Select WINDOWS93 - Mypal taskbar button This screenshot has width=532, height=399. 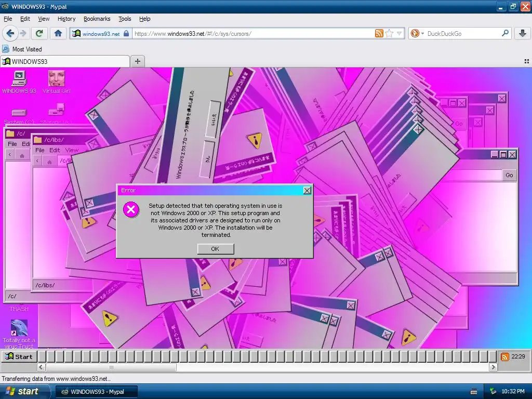click(x=97, y=392)
